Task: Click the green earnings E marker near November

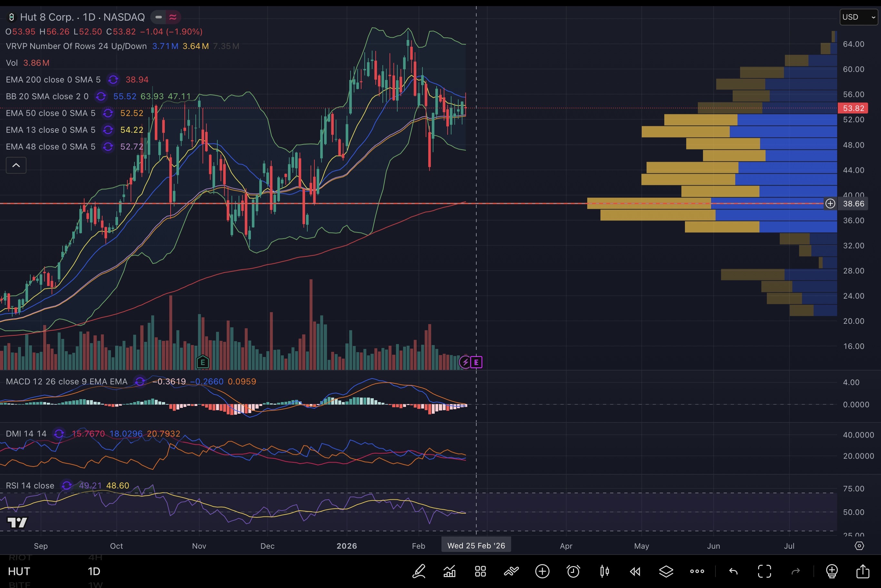Action: pyautogui.click(x=203, y=362)
